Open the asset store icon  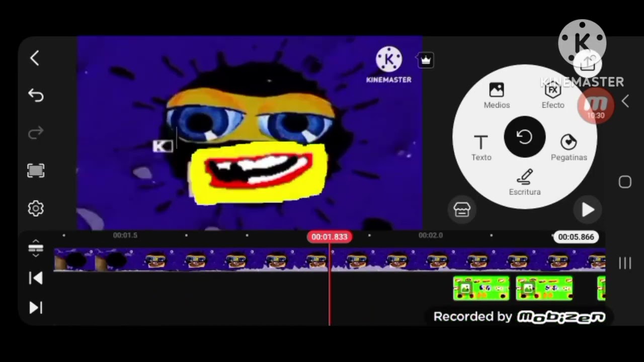pyautogui.click(x=462, y=210)
